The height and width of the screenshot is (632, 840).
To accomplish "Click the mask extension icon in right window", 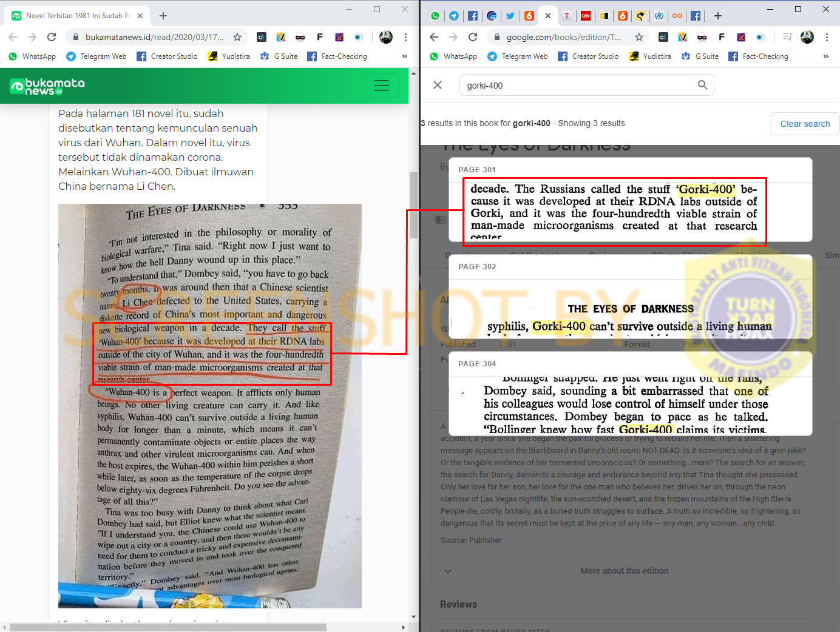I will pos(702,37).
